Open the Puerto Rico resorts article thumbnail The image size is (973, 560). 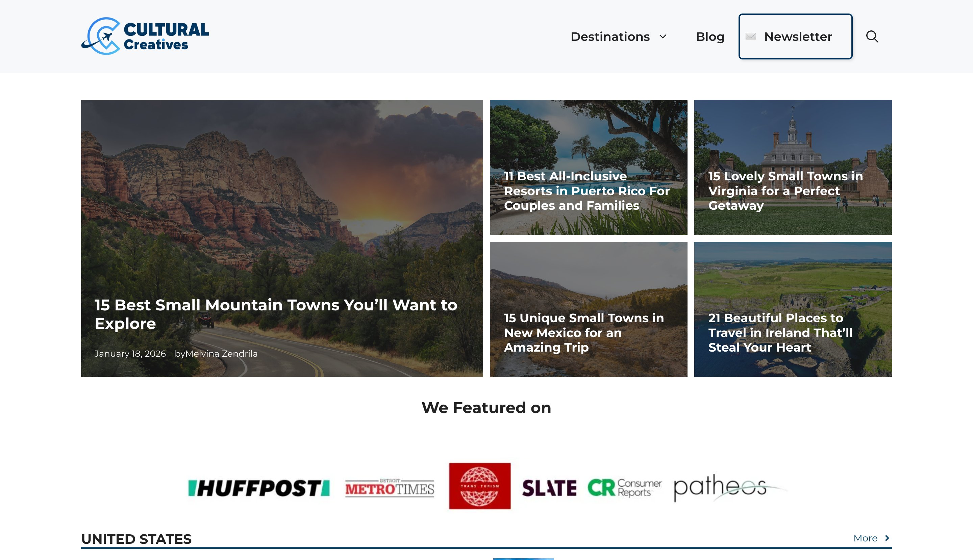pos(588,167)
